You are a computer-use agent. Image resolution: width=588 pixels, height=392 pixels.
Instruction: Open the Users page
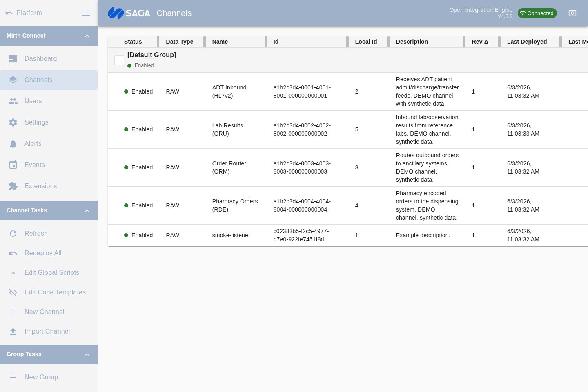click(x=49, y=101)
